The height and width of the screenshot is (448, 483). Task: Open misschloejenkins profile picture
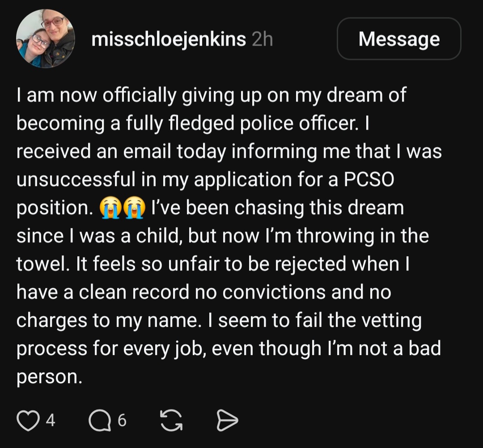46,38
